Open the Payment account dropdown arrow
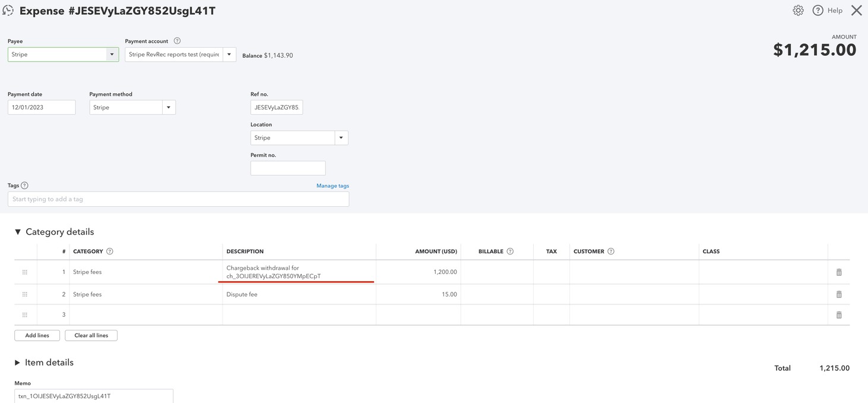The width and height of the screenshot is (868, 403). [229, 54]
